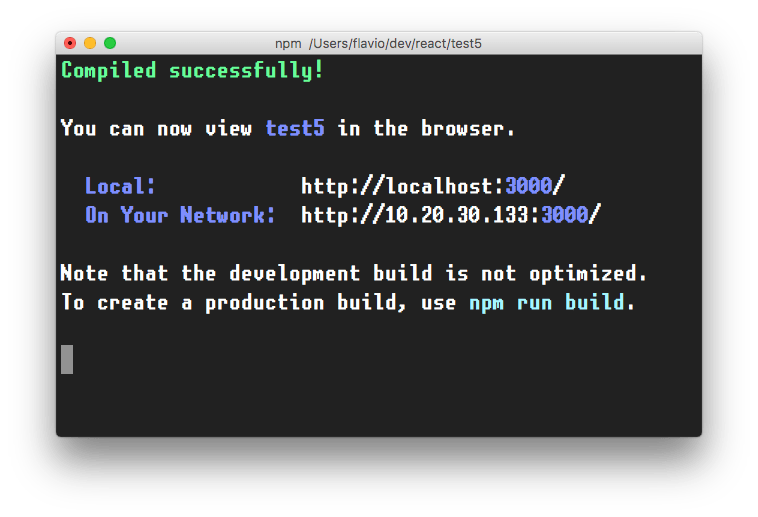Click the npm process name in title bar
Screen dimensions: 758x517
tap(287, 44)
